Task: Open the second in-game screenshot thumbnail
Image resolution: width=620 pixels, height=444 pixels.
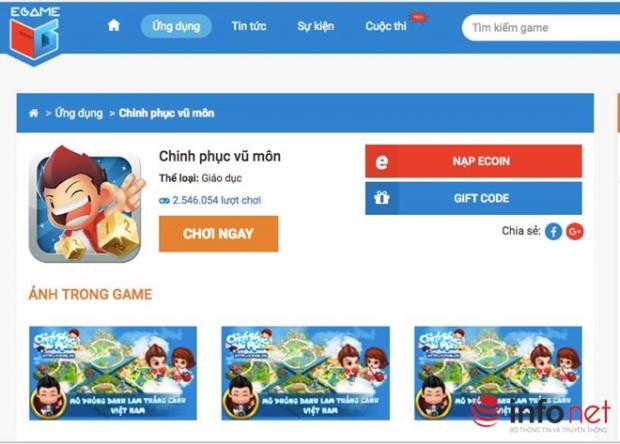Action: (305, 373)
